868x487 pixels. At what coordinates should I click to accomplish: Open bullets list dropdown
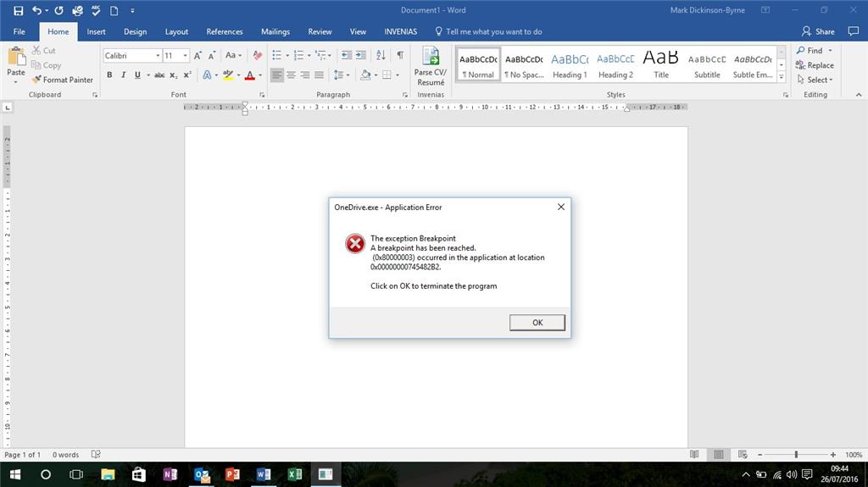(x=287, y=55)
